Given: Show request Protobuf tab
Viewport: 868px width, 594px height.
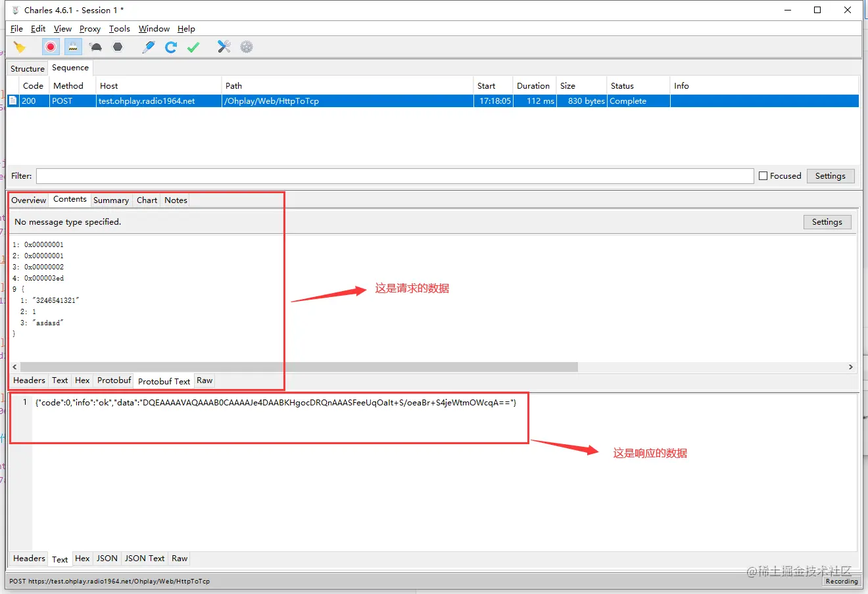Looking at the screenshot, I should tap(114, 380).
